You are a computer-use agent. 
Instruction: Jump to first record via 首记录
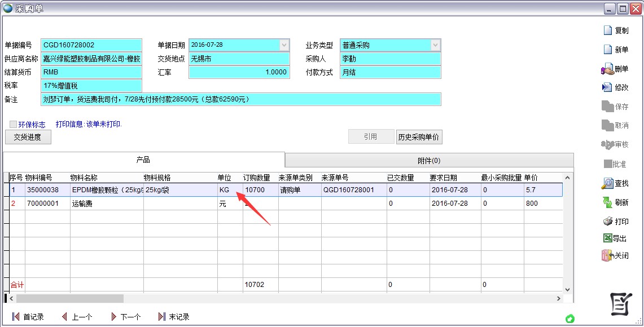(28, 317)
